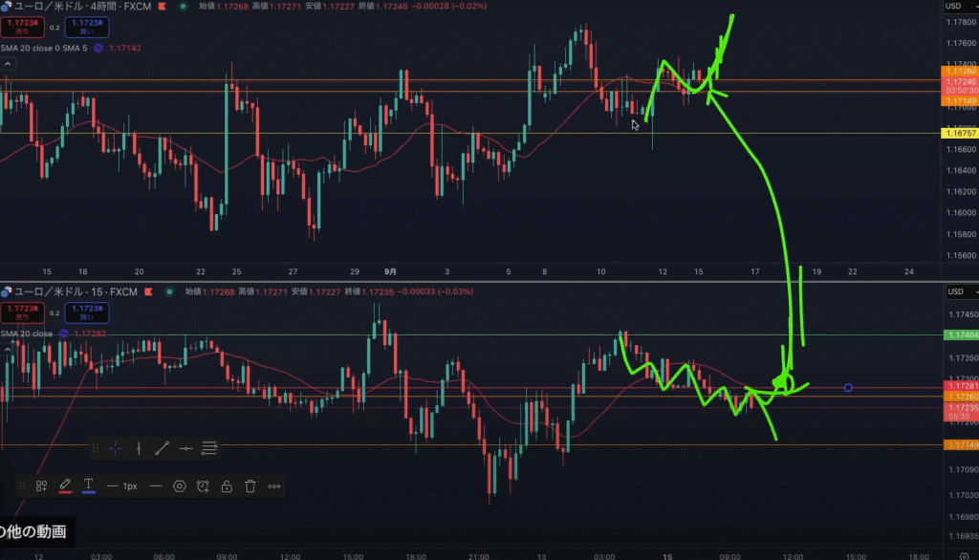Open more options in drawing toolbar

[274, 486]
